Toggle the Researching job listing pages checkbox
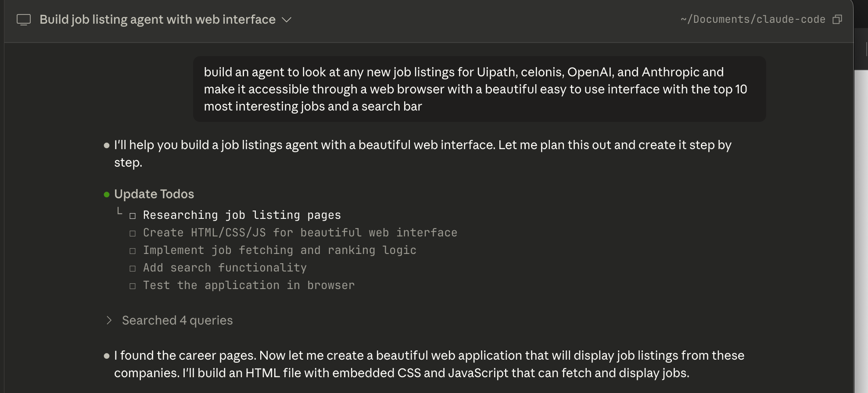Screen dimensions: 868x393 133,216
